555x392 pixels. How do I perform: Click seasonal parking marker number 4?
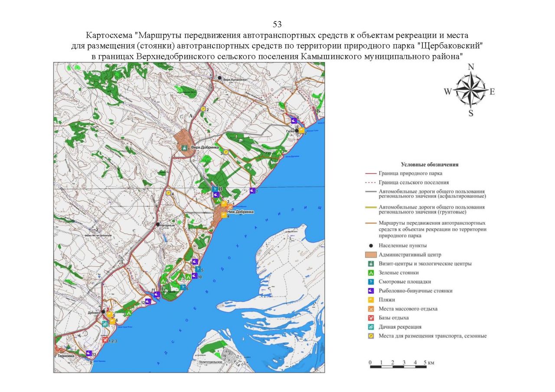click(168, 193)
